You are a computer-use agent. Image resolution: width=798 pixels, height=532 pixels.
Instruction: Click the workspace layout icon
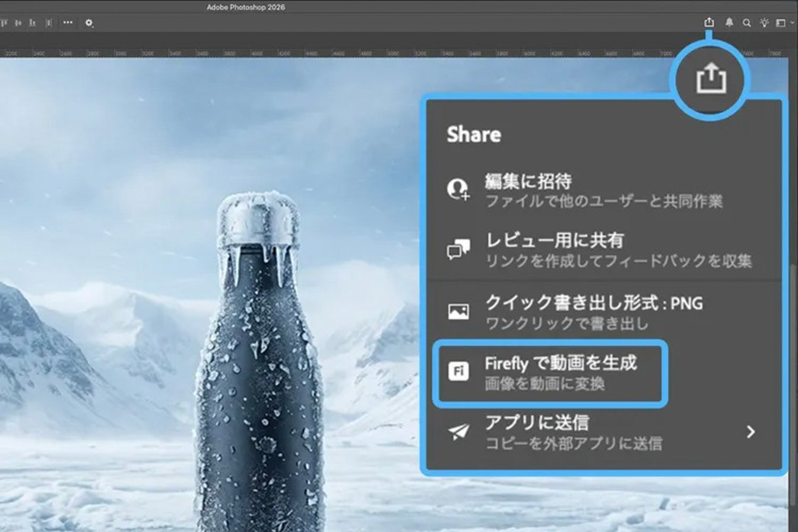[781, 23]
